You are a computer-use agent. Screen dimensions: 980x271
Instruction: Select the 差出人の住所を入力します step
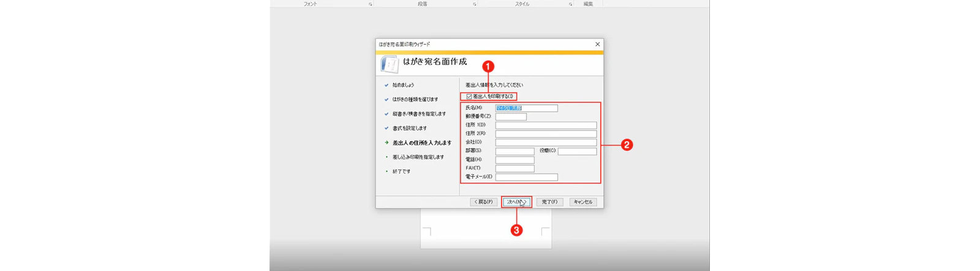pos(422,143)
